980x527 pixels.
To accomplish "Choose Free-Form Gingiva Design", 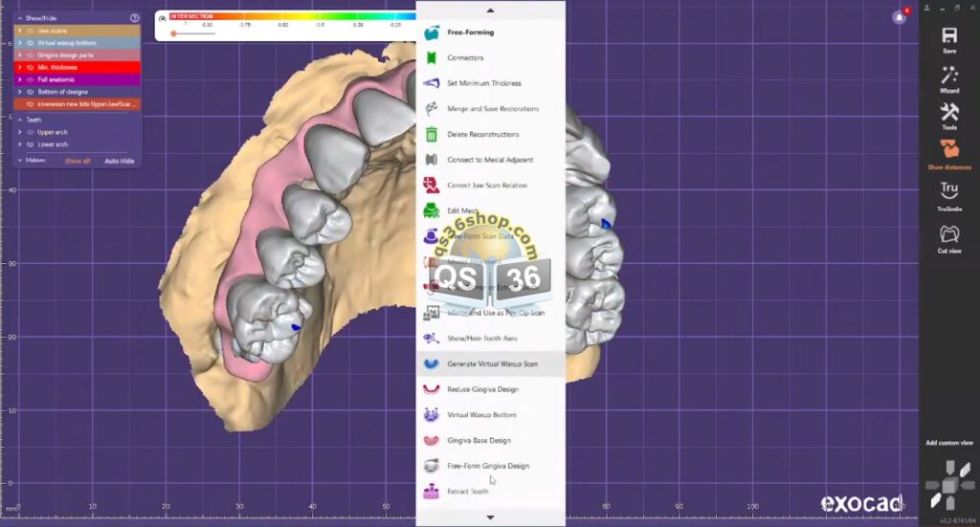I will coord(491,466).
